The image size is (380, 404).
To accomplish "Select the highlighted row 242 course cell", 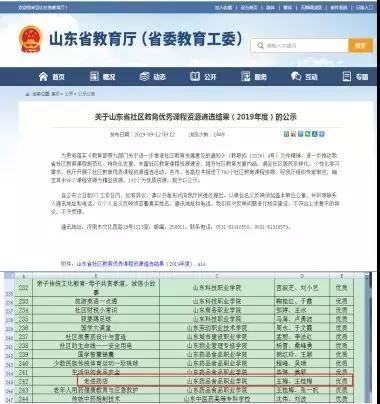I will 96,381.
